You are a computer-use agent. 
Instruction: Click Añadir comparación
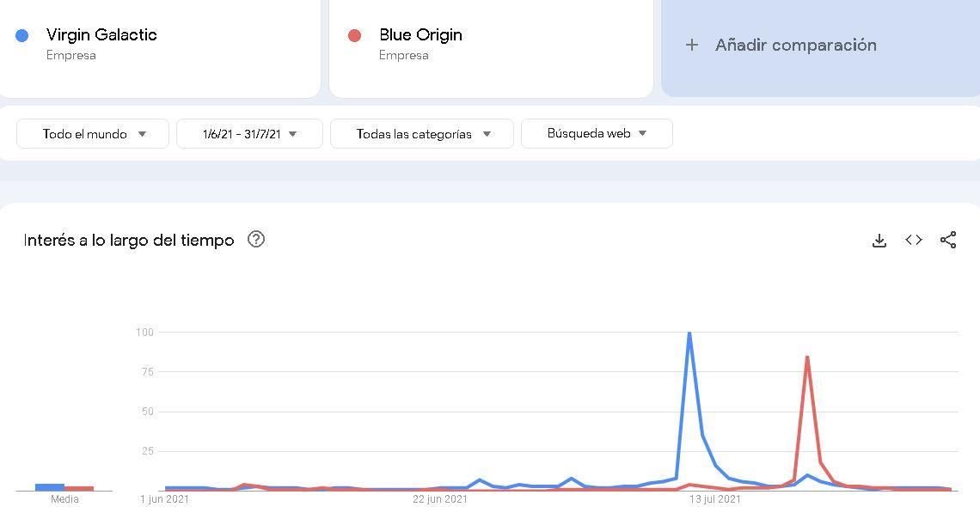pos(796,45)
